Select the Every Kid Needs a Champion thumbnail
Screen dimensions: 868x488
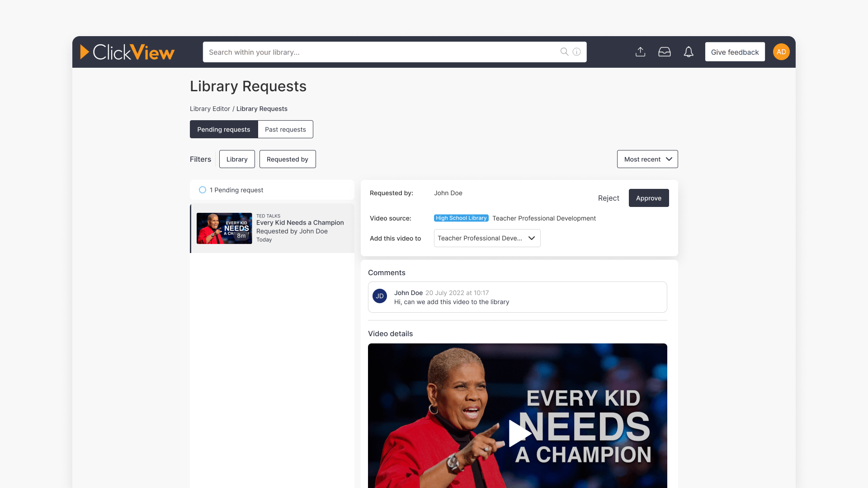click(224, 228)
